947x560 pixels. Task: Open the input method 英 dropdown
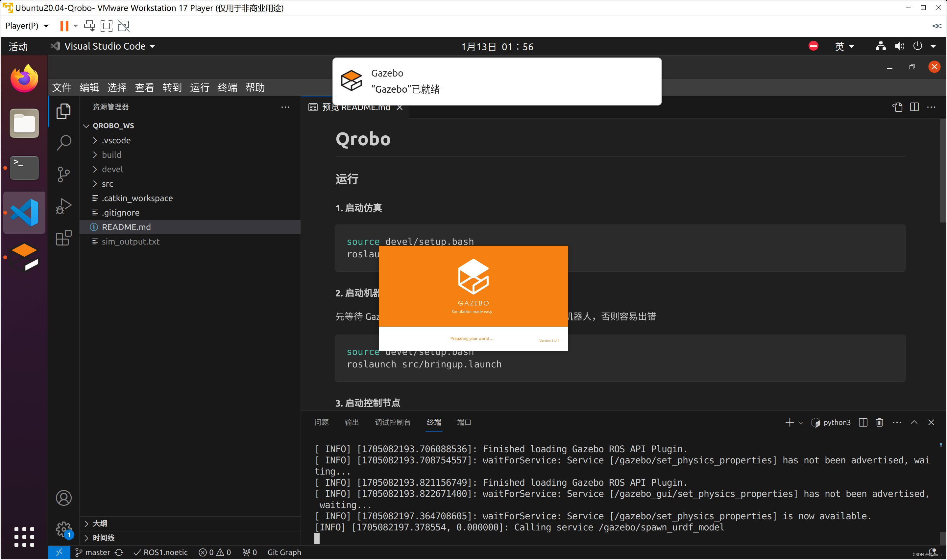[x=844, y=46]
